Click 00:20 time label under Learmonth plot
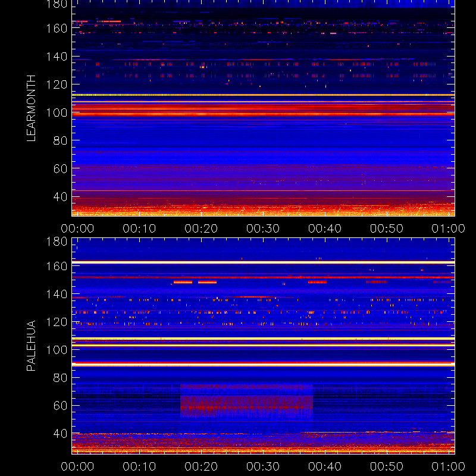Image resolution: width=476 pixels, height=476 pixels. (x=201, y=228)
